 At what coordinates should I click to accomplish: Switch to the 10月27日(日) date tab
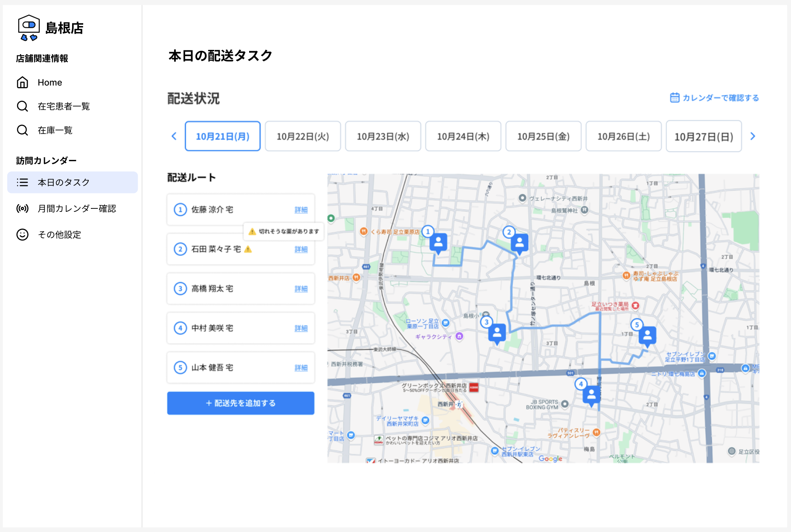[704, 136]
